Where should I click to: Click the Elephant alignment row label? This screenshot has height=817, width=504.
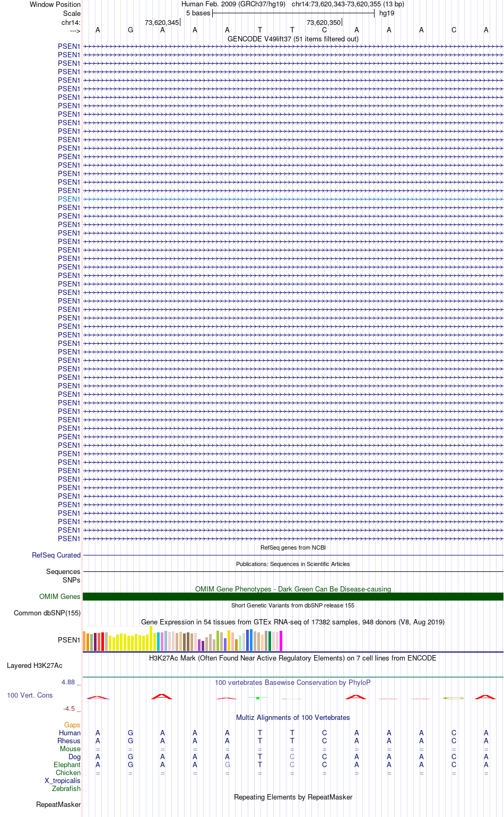tap(67, 765)
